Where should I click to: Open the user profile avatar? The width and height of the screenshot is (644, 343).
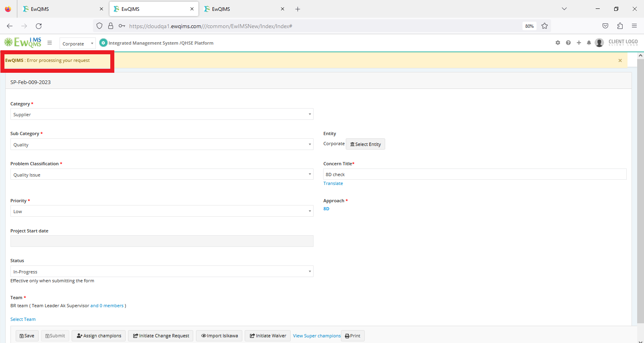599,43
